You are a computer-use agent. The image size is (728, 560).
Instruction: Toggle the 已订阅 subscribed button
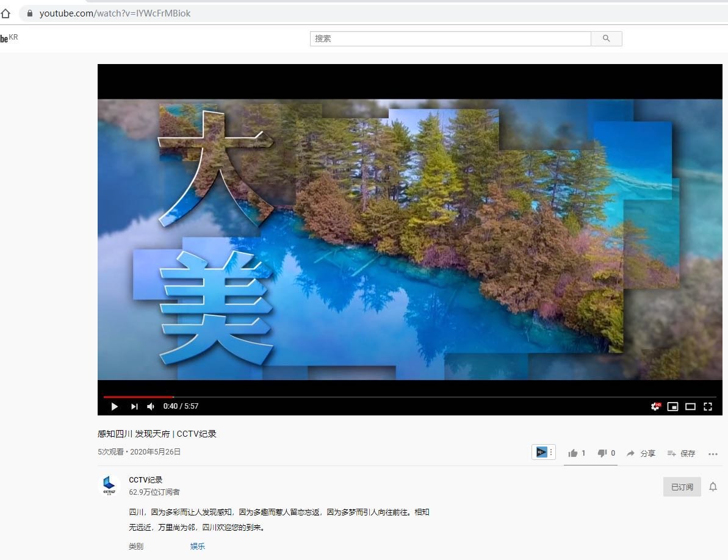[682, 487]
